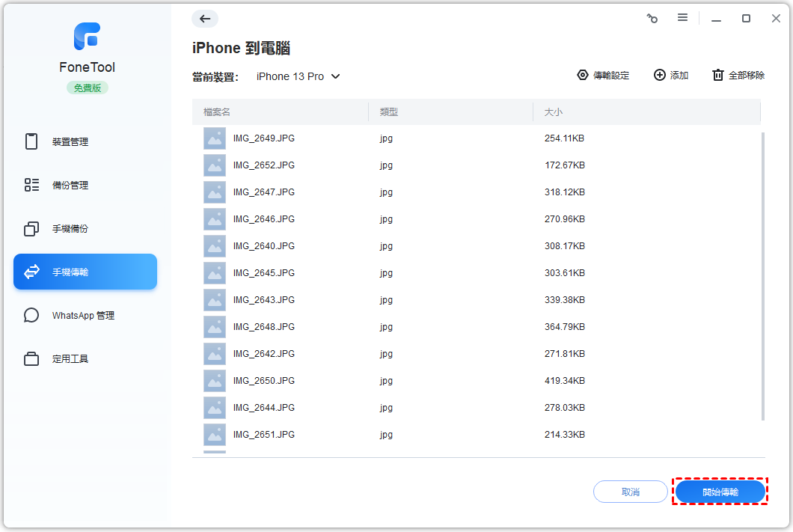793x532 pixels.
Task: Open 定用工具 toolbox in the sidebar
Action: [x=70, y=359]
